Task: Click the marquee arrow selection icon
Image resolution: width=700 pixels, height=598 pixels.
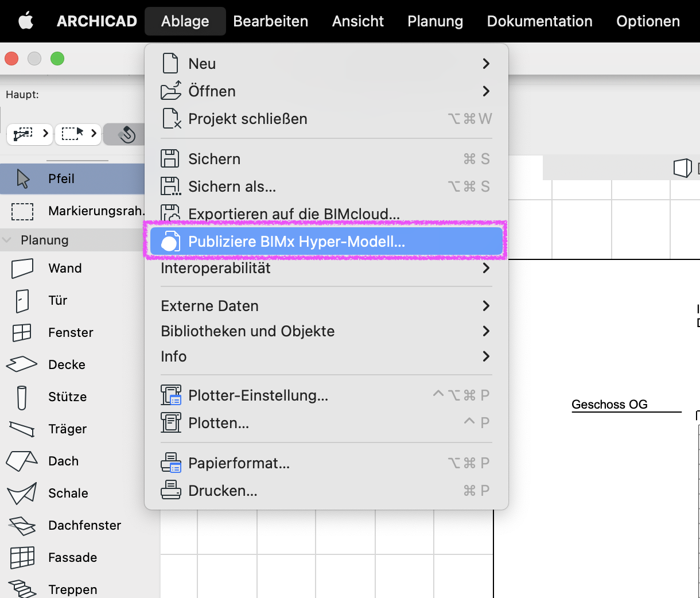Action: (x=73, y=134)
